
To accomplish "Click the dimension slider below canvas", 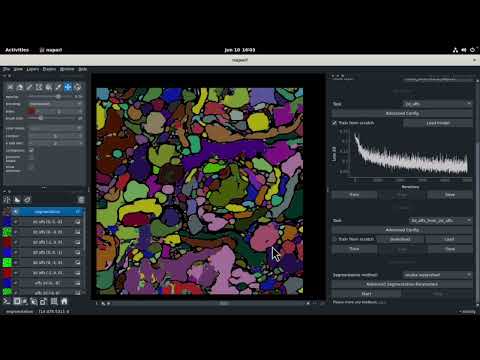I will pos(208,303).
